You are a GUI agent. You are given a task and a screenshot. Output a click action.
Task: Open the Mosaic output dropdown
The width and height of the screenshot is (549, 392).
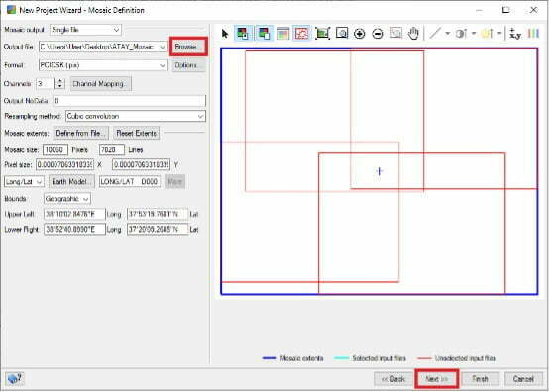(x=85, y=30)
